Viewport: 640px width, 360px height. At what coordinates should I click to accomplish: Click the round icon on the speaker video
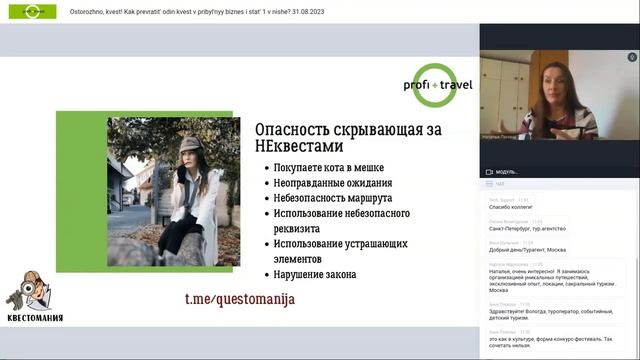pos(632,57)
